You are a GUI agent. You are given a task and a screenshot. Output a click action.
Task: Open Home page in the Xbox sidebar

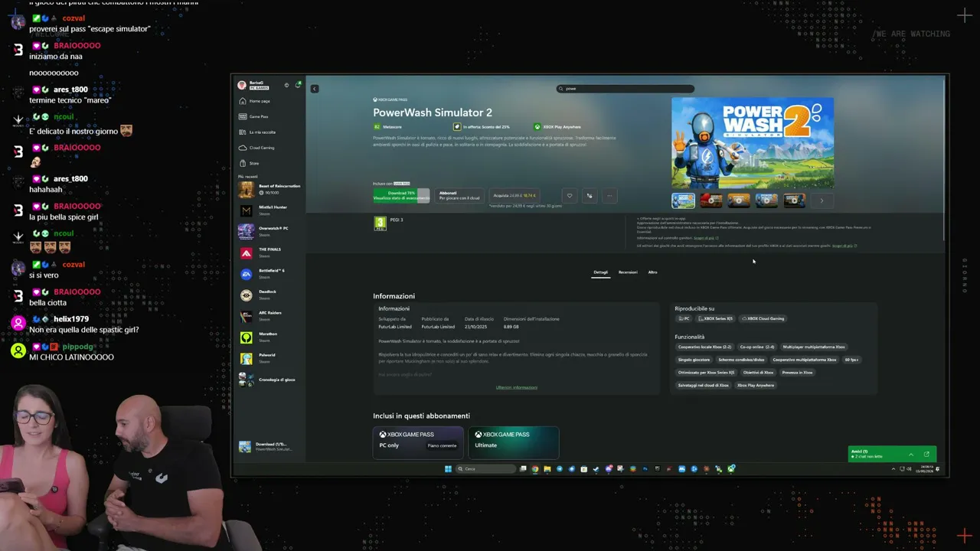point(254,101)
